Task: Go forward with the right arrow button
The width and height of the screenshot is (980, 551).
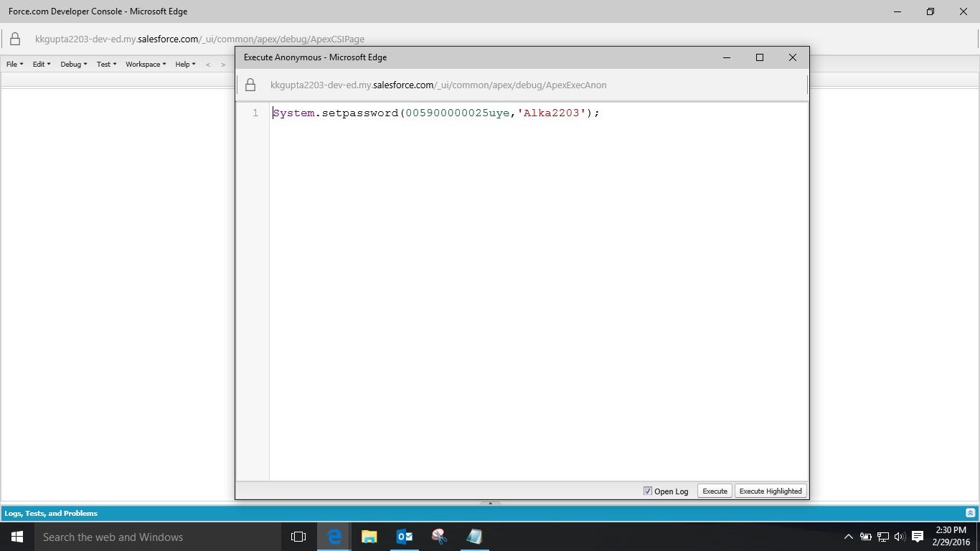Action: point(223,65)
